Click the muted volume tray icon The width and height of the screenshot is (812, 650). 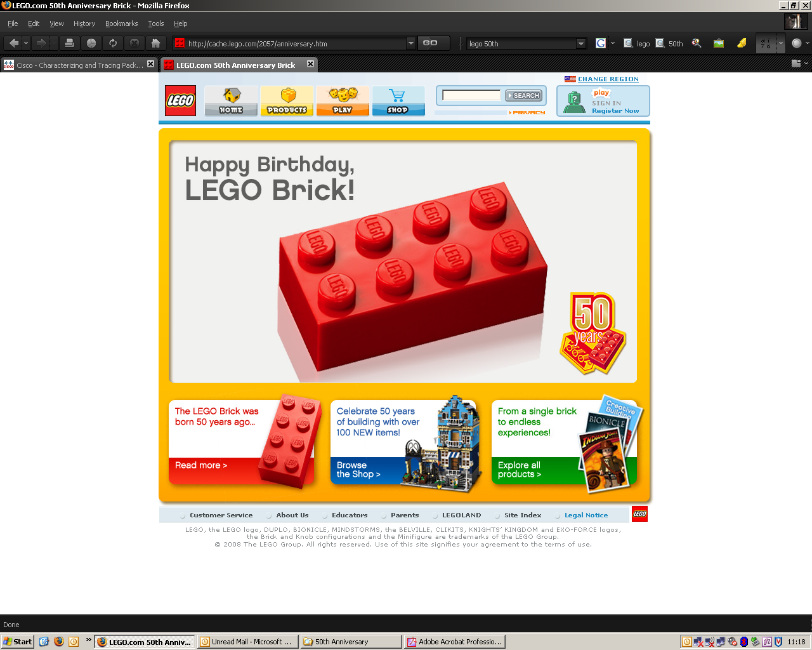732,641
